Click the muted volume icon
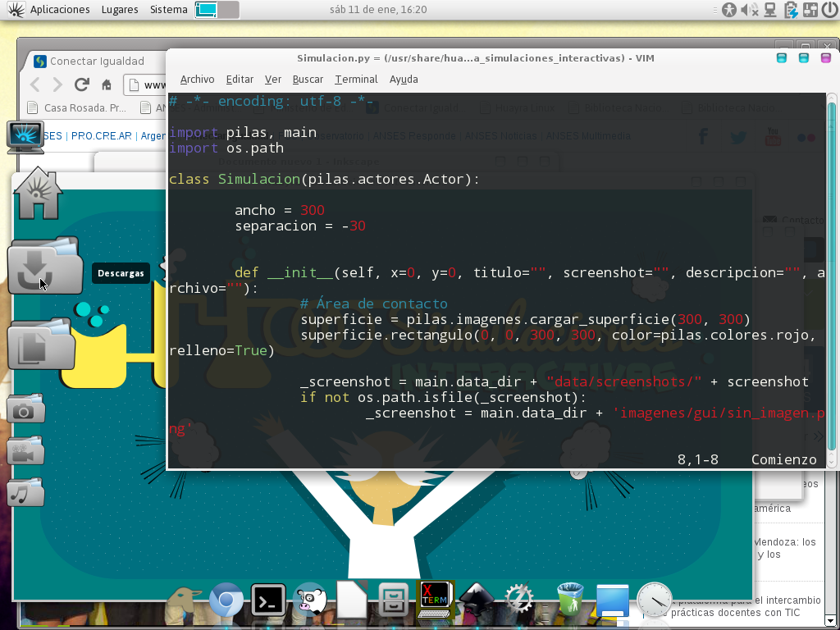 pos(749,10)
